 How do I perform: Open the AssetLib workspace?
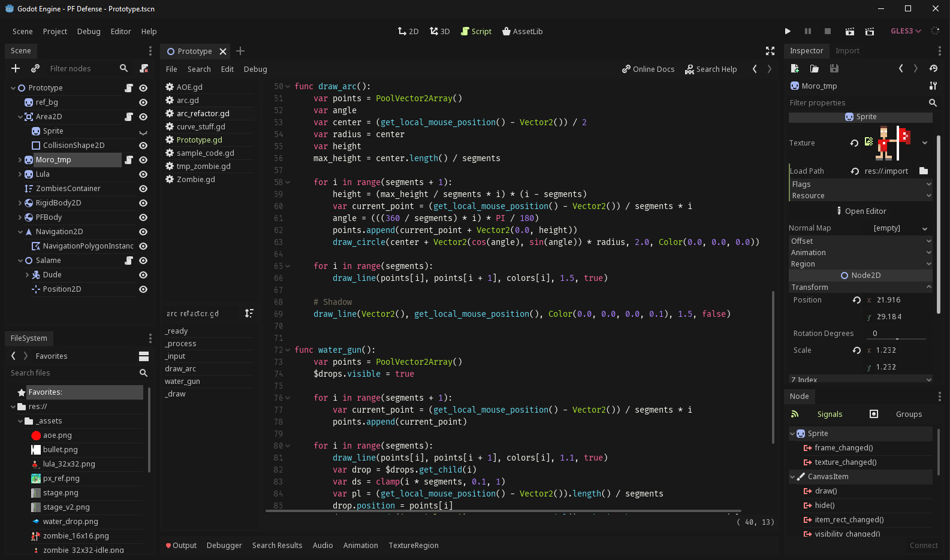pyautogui.click(x=522, y=31)
